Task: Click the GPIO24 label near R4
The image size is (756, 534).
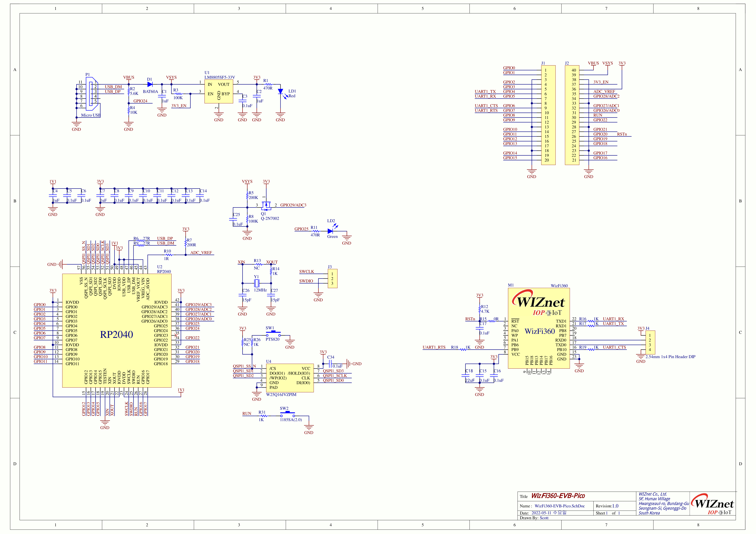Action: point(140,101)
